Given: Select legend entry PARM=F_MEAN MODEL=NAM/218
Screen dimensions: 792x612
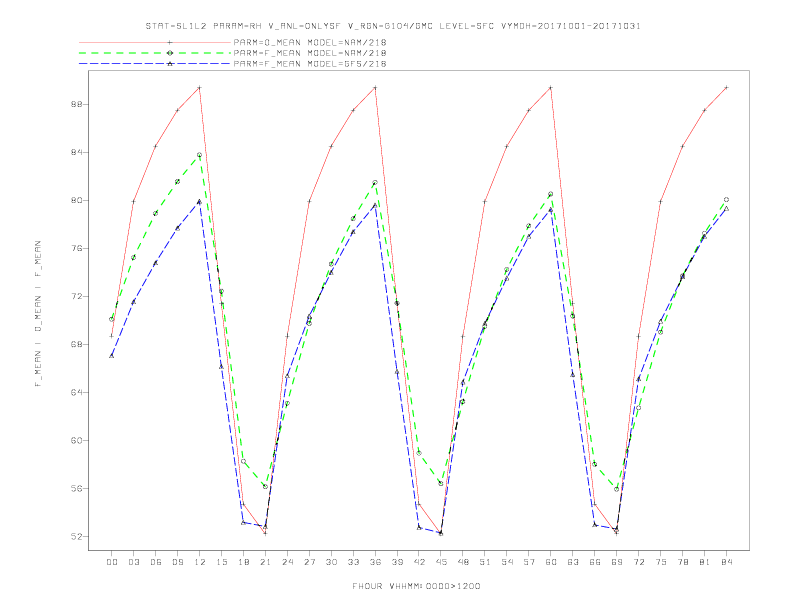Looking at the screenshot, I should tap(310, 53).
